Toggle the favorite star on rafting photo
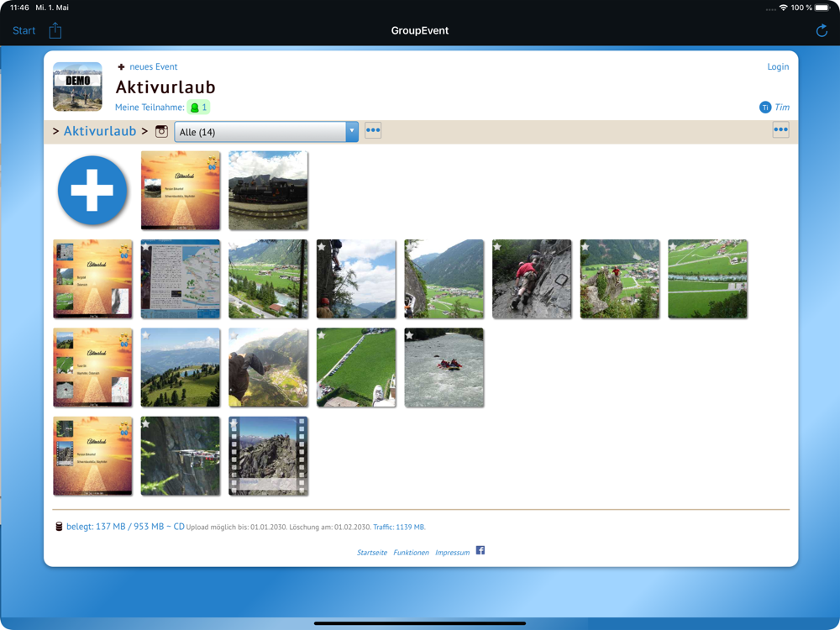This screenshot has height=630, width=840. click(409, 335)
